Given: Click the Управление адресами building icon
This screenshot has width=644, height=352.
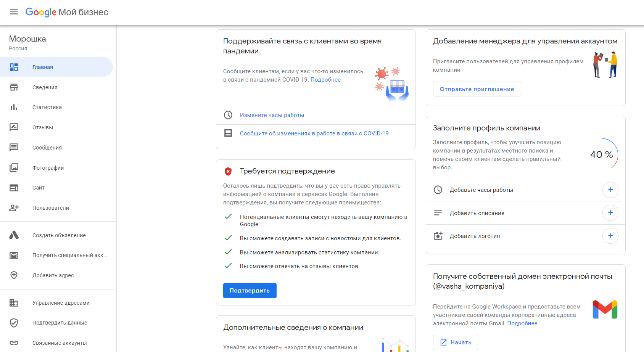Looking at the screenshot, I should pyautogui.click(x=14, y=303).
